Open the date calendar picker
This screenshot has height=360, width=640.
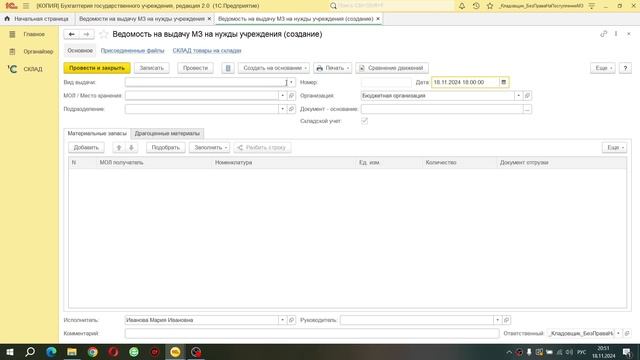coord(504,82)
